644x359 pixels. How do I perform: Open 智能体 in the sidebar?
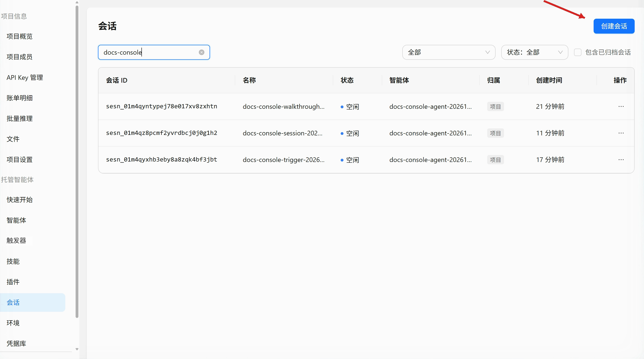(17, 220)
